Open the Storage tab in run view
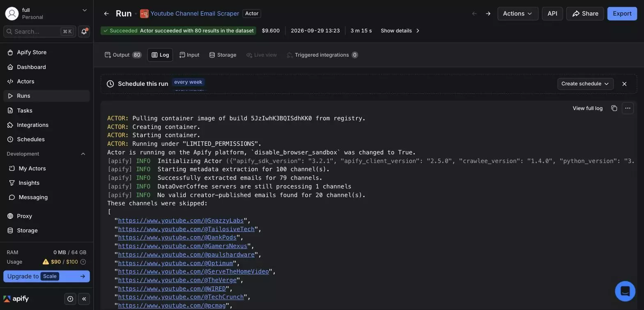The width and height of the screenshot is (644, 310). pyautogui.click(x=223, y=55)
